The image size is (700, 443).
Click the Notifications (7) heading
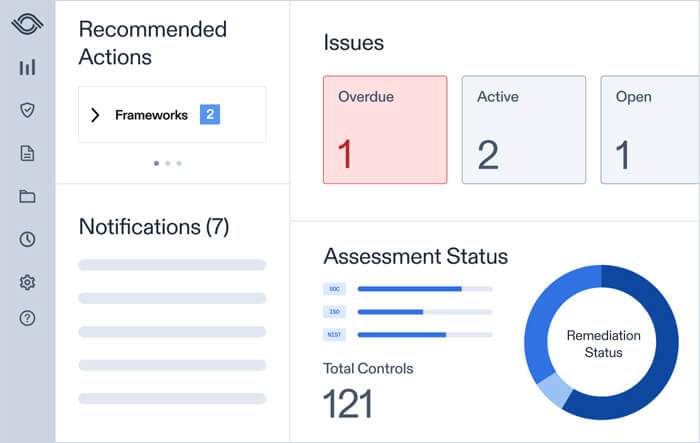154,227
